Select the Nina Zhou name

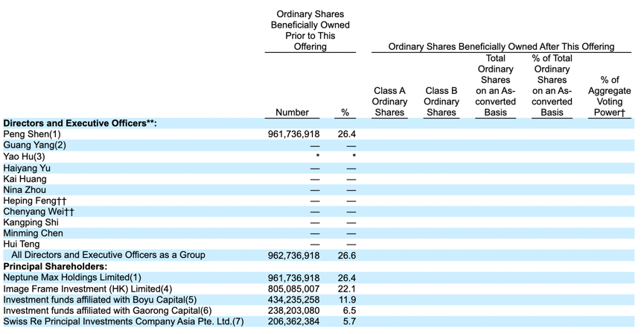25,189
